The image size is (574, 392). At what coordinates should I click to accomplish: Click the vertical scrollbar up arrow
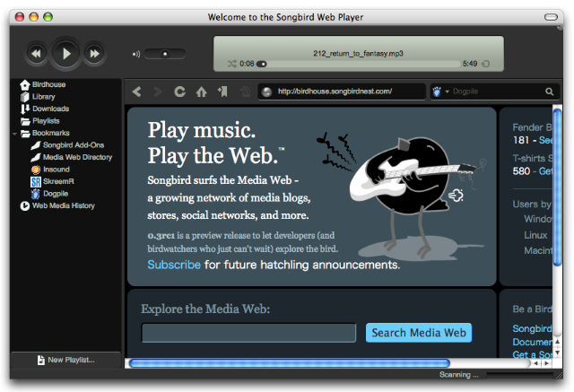557,342
